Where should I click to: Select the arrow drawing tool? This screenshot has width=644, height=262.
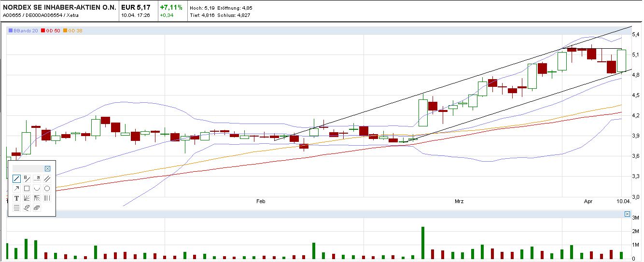pyautogui.click(x=16, y=188)
